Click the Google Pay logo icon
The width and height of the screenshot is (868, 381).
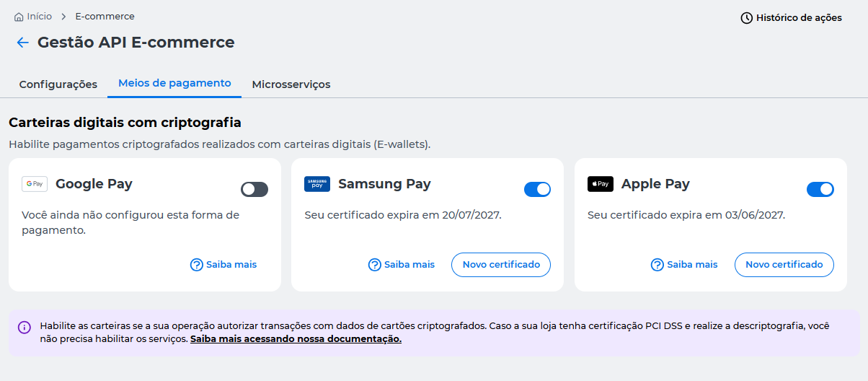tap(35, 184)
